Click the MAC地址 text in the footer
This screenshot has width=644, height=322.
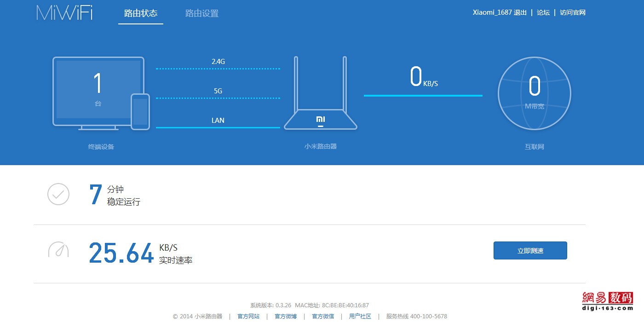[x=332, y=305]
